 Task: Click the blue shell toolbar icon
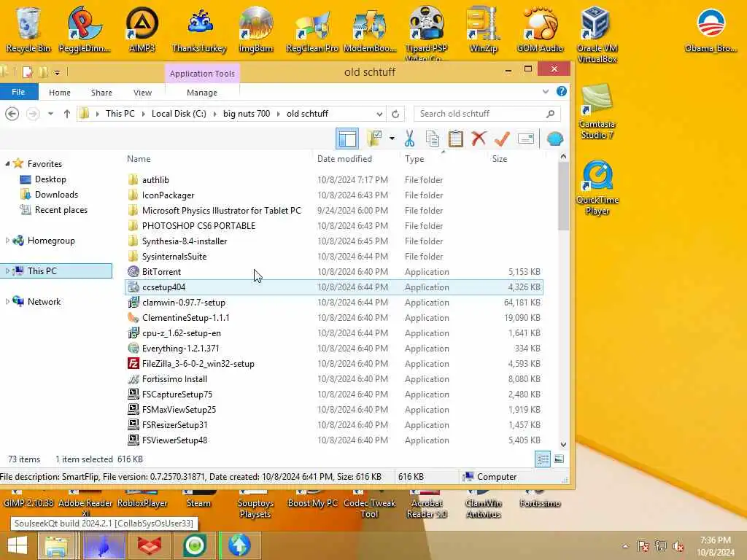pos(555,139)
